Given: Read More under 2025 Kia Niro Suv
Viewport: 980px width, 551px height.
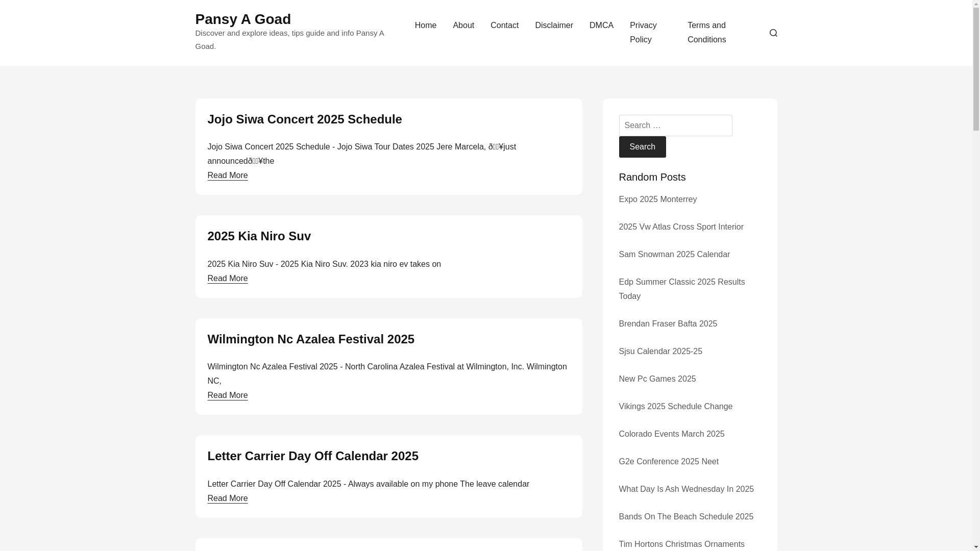Looking at the screenshot, I should pos(227,279).
